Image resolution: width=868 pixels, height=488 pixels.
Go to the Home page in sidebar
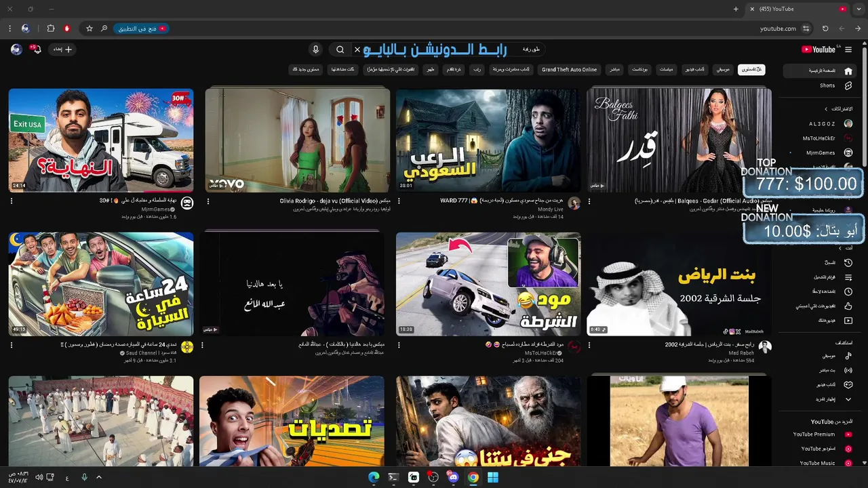(x=821, y=70)
